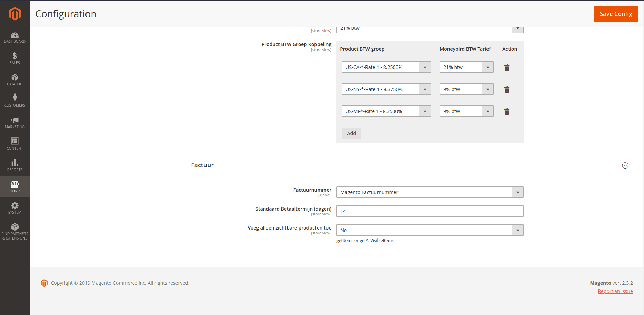Click the Magento ver. 2.3.2 text
Image resolution: width=644 pixels, height=315 pixels.
pyautogui.click(x=611, y=283)
